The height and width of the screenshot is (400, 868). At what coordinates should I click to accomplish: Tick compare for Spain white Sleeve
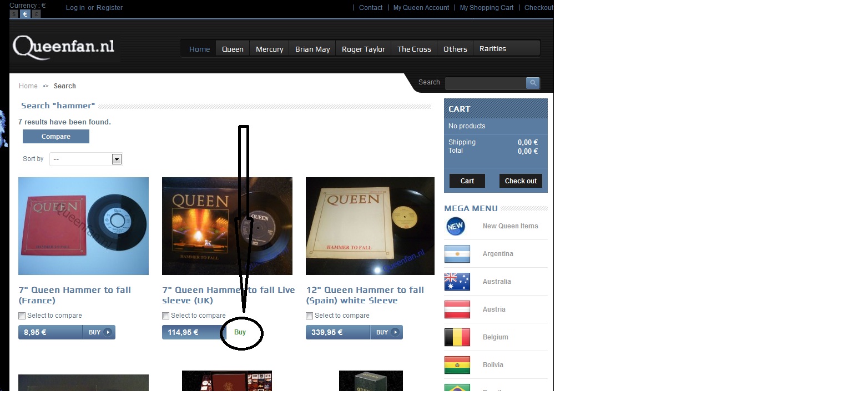(310, 316)
